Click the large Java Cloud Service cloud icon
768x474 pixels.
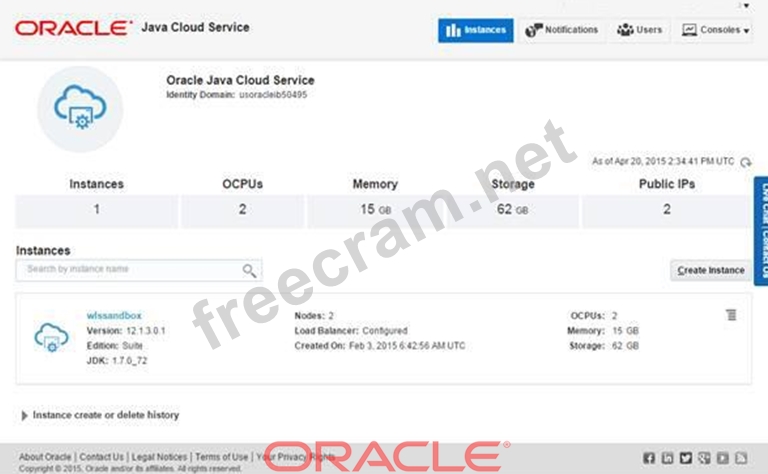80,109
